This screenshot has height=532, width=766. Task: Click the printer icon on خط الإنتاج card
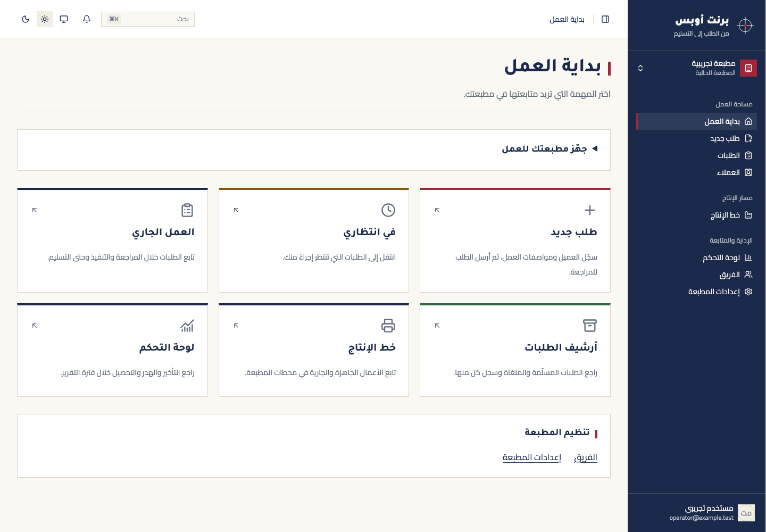[388, 326]
